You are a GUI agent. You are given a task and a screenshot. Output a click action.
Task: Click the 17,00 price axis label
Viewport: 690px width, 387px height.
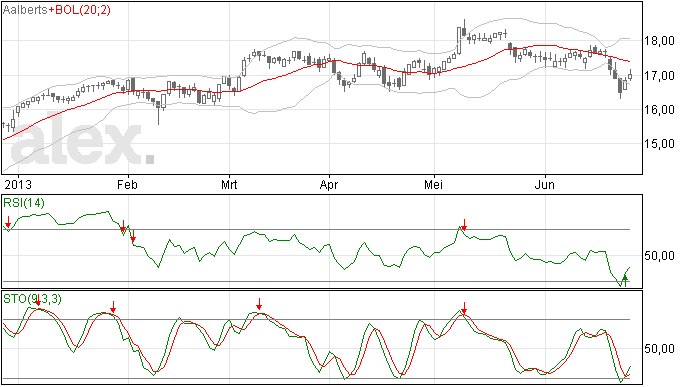click(x=659, y=76)
